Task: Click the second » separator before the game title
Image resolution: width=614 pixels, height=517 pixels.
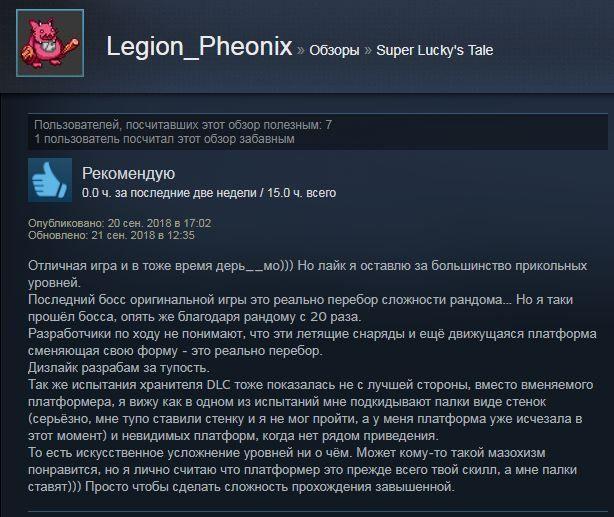Action: click(x=368, y=51)
